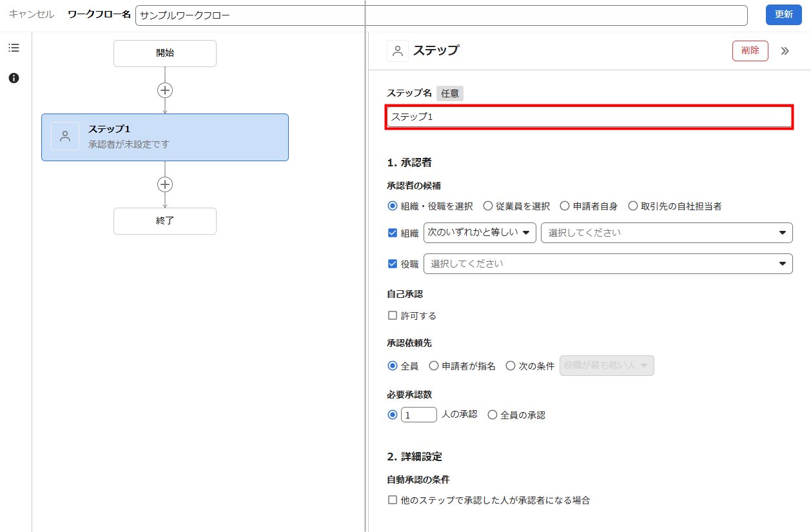Click person icon beside ステップ panel title
The image size is (811, 532).
[x=398, y=51]
